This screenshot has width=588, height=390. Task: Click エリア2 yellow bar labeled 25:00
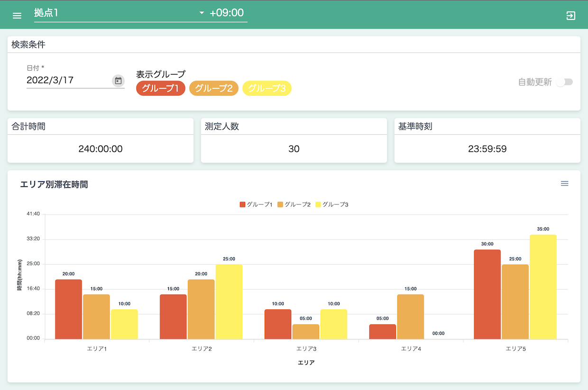pyautogui.click(x=229, y=301)
